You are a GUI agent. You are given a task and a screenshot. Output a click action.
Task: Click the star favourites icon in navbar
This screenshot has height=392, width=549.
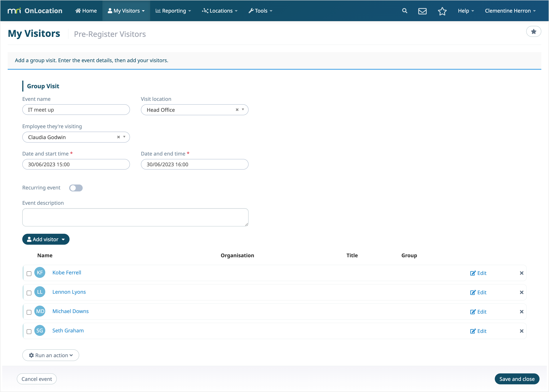click(442, 11)
